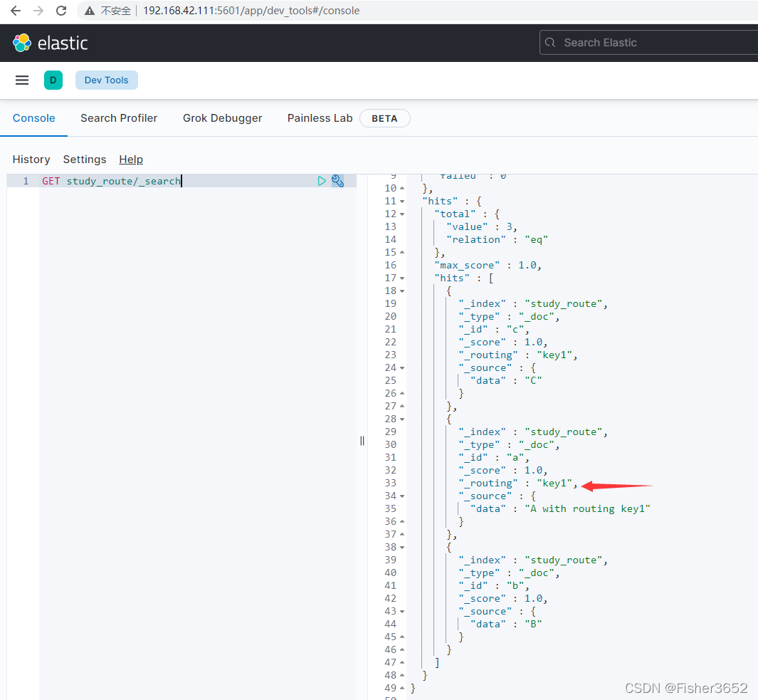Click the Help link
The width and height of the screenshot is (758, 700).
pos(131,160)
